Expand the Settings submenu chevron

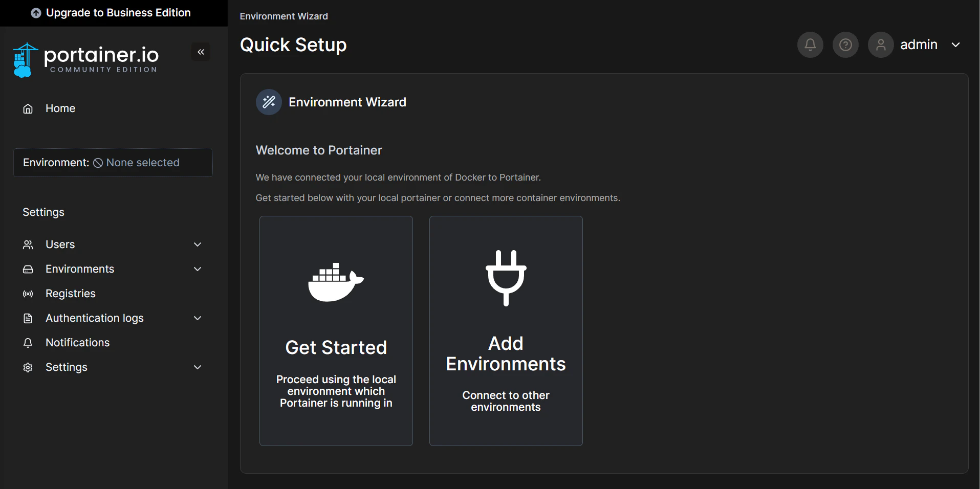coord(198,367)
